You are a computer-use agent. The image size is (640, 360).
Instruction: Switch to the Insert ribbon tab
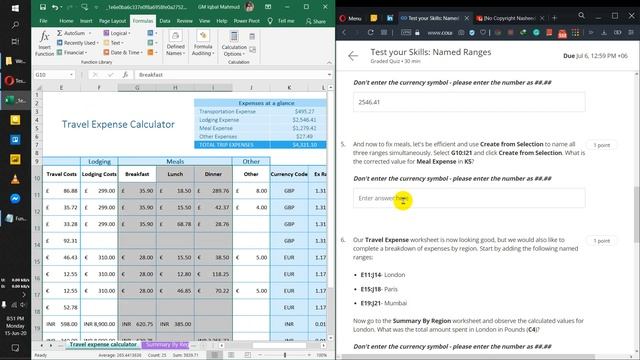click(86, 21)
